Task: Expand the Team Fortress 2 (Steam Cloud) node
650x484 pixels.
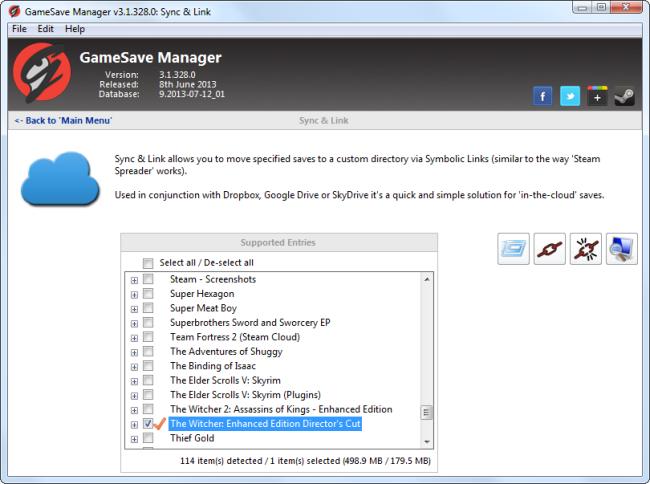Action: coord(134,338)
